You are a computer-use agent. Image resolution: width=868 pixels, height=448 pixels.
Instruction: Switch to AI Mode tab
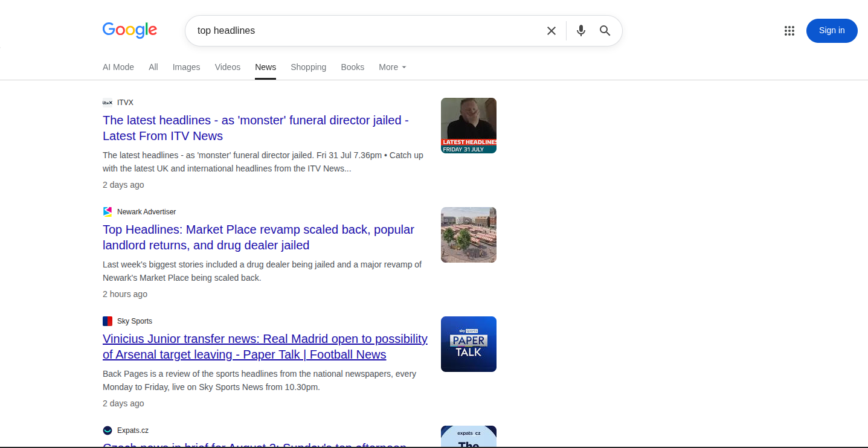[118, 67]
